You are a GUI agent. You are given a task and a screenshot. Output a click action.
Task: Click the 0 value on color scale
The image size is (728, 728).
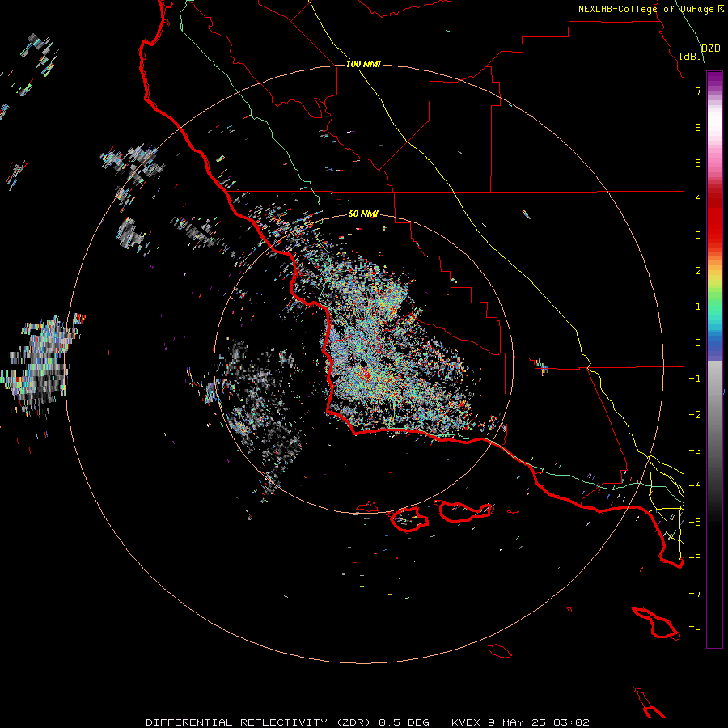click(x=698, y=343)
